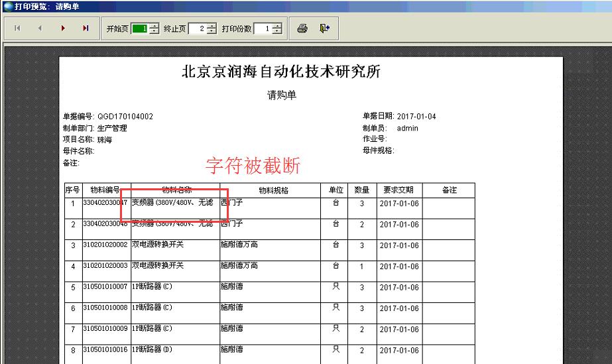Jump to last page of preview

86,29
